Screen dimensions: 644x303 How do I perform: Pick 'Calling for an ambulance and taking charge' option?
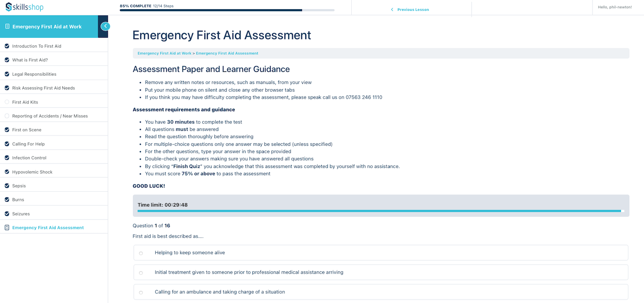[141, 293]
